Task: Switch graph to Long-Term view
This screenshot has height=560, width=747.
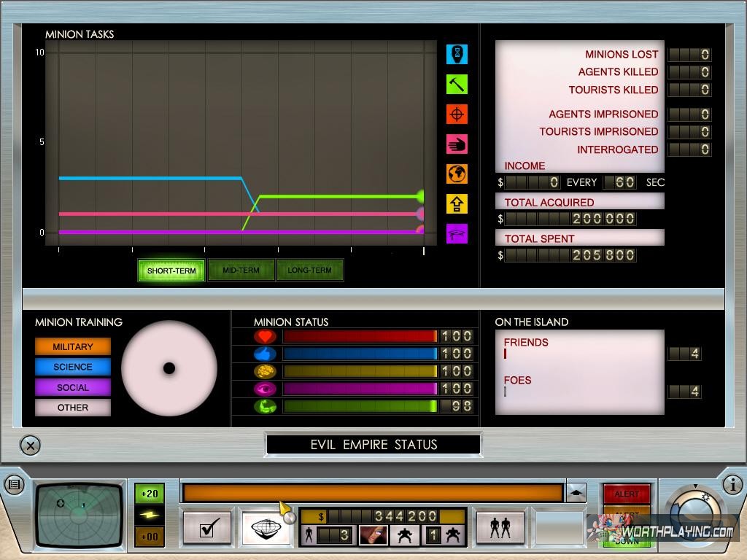Action: 309,271
